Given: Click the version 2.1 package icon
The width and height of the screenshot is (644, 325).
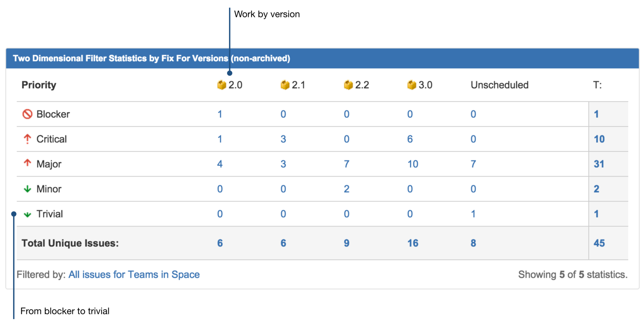Looking at the screenshot, I should [x=285, y=85].
